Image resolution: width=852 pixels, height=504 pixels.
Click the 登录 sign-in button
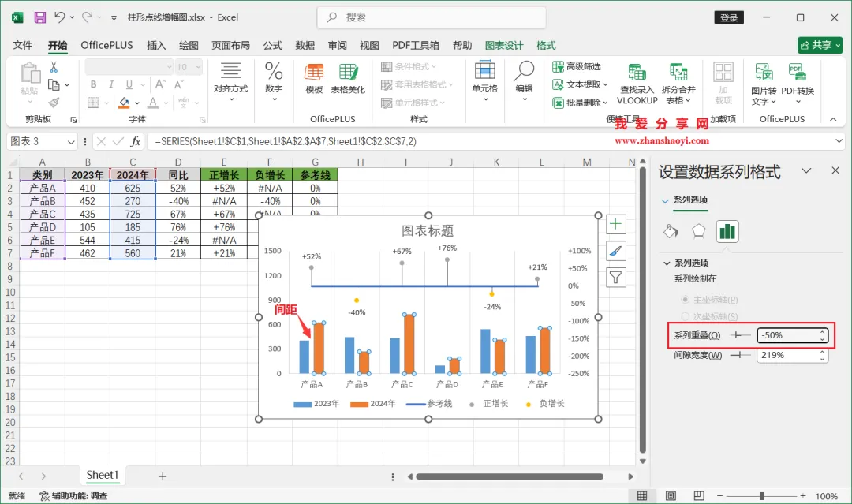pyautogui.click(x=729, y=17)
